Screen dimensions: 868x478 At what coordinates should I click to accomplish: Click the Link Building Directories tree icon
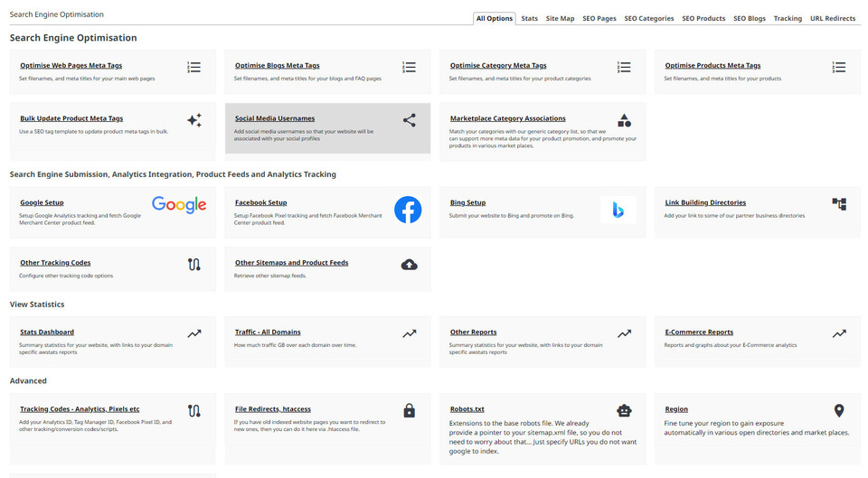(838, 204)
